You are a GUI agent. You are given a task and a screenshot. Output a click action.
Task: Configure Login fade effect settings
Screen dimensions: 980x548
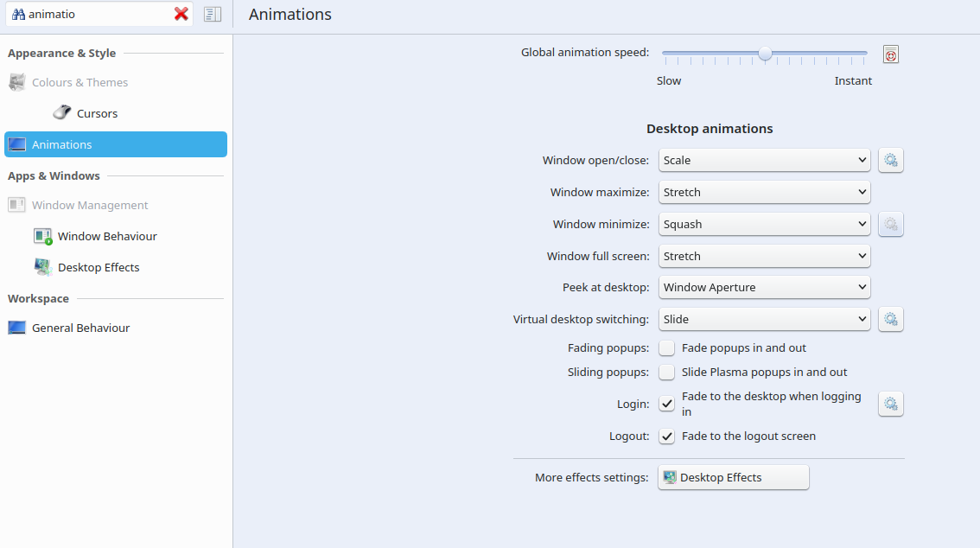[x=891, y=404]
